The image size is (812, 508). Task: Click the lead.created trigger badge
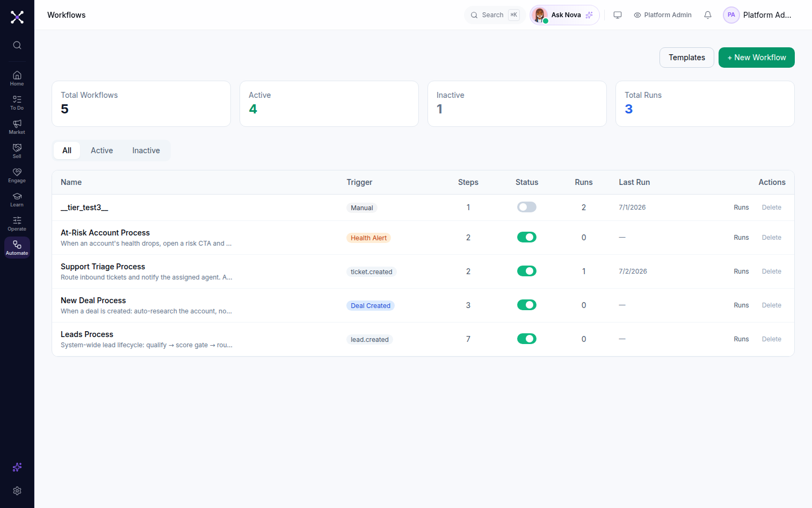[369, 340]
